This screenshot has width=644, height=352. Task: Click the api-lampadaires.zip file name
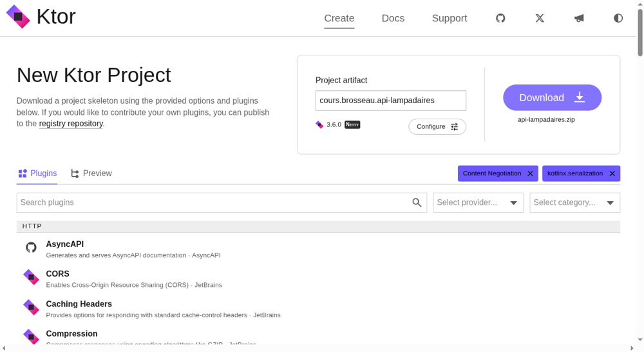[x=546, y=120]
